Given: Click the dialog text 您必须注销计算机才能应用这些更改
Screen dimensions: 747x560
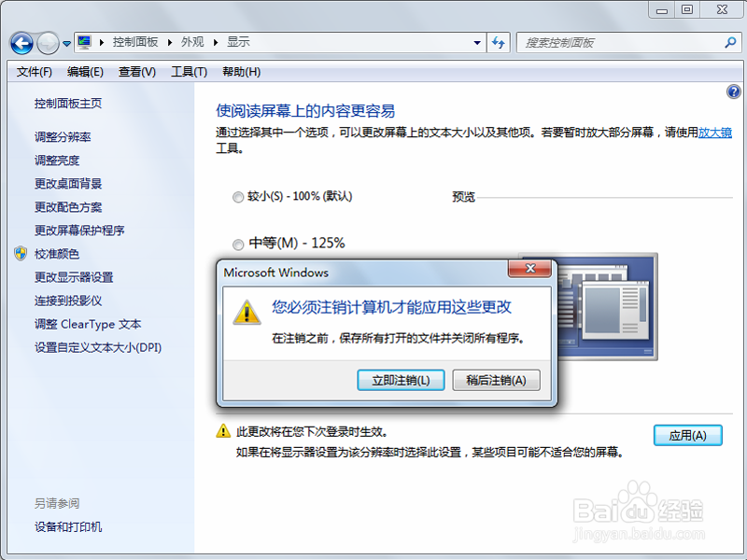Looking at the screenshot, I should click(391, 307).
